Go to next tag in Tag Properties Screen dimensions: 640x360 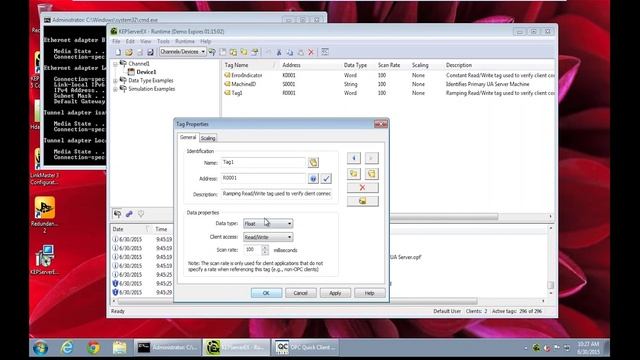coord(371,158)
